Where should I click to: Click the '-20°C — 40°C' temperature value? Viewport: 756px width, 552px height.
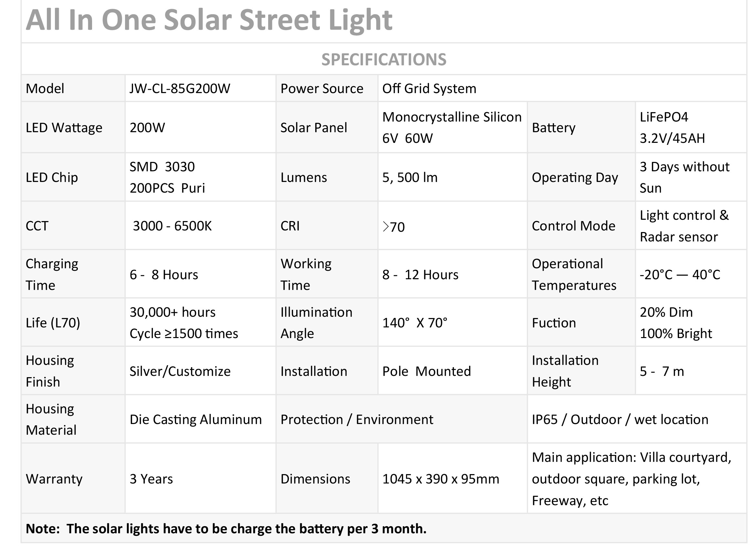(x=679, y=275)
